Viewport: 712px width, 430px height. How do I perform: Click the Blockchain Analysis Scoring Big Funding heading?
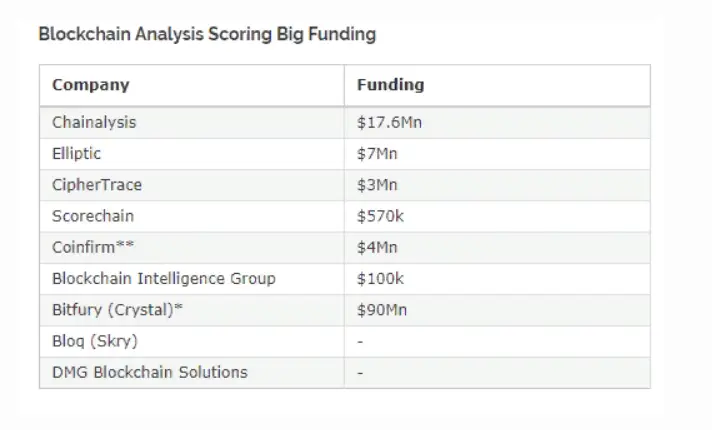pos(207,35)
